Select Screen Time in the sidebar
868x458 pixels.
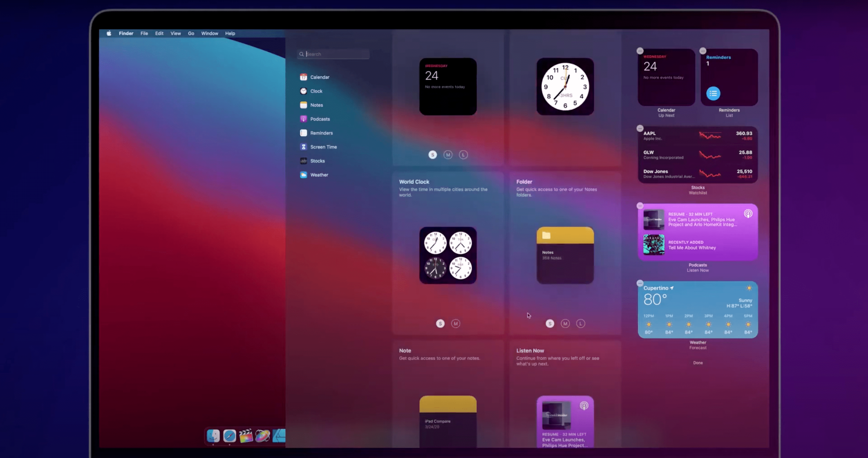click(323, 147)
